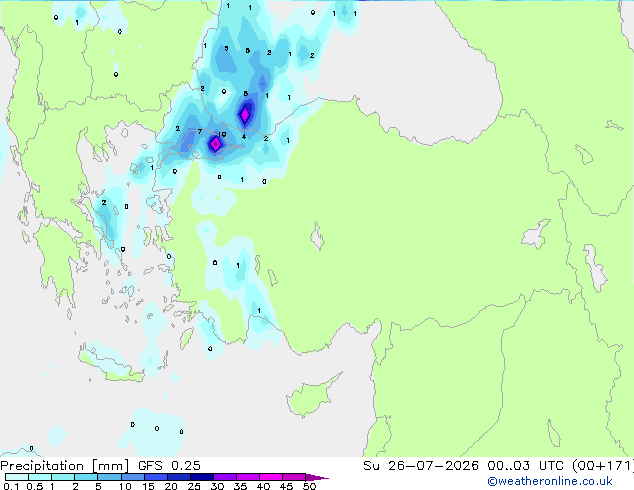Click the island of Crete on the map
The height and width of the screenshot is (490, 634).
pos(110,365)
